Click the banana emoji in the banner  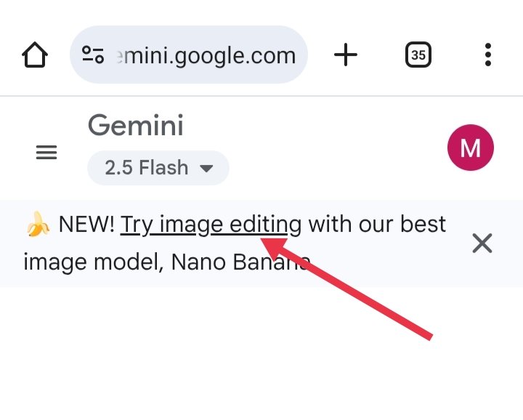click(38, 224)
